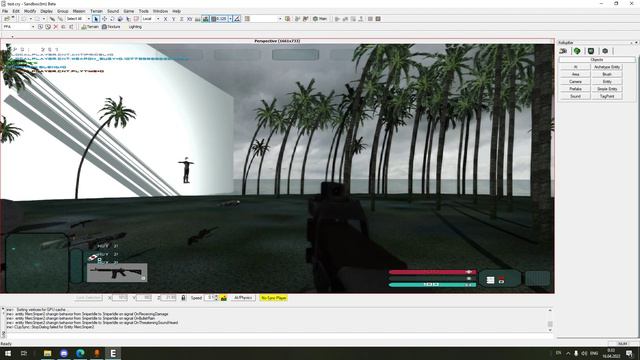Click the X coordinate input field
640x360 pixels.
[120, 298]
